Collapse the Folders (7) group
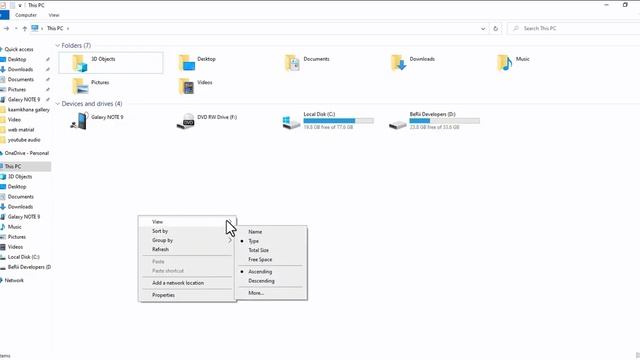This screenshot has width=640, height=360. click(x=58, y=45)
